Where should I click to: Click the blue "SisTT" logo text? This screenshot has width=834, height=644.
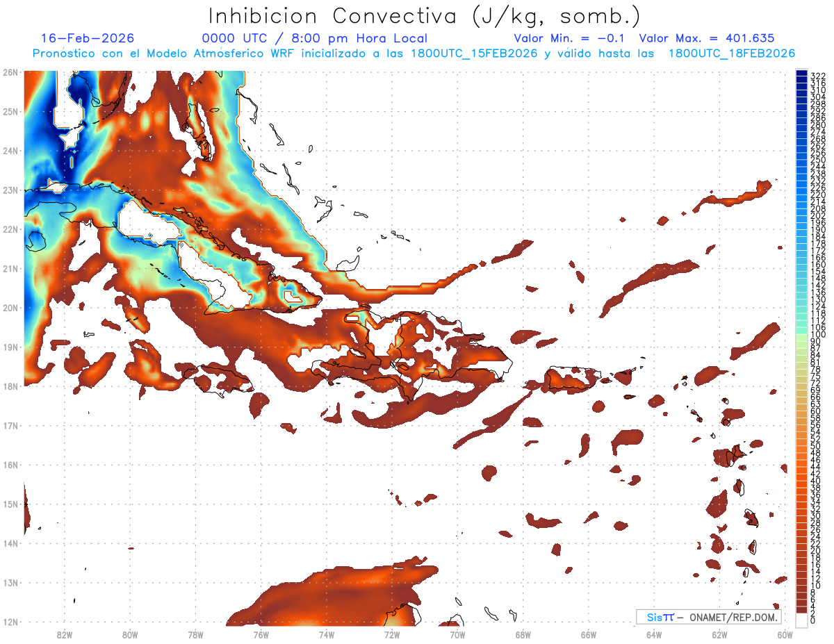(660, 617)
